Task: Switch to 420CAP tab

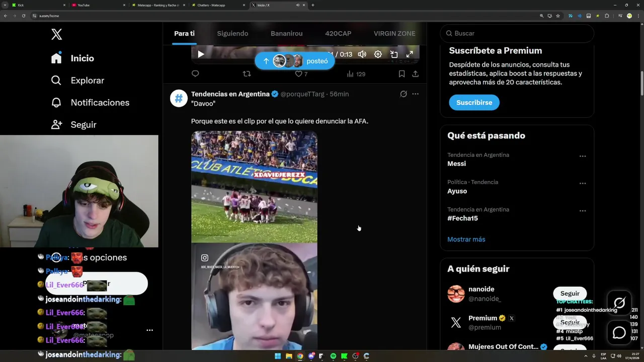Action: tap(338, 33)
